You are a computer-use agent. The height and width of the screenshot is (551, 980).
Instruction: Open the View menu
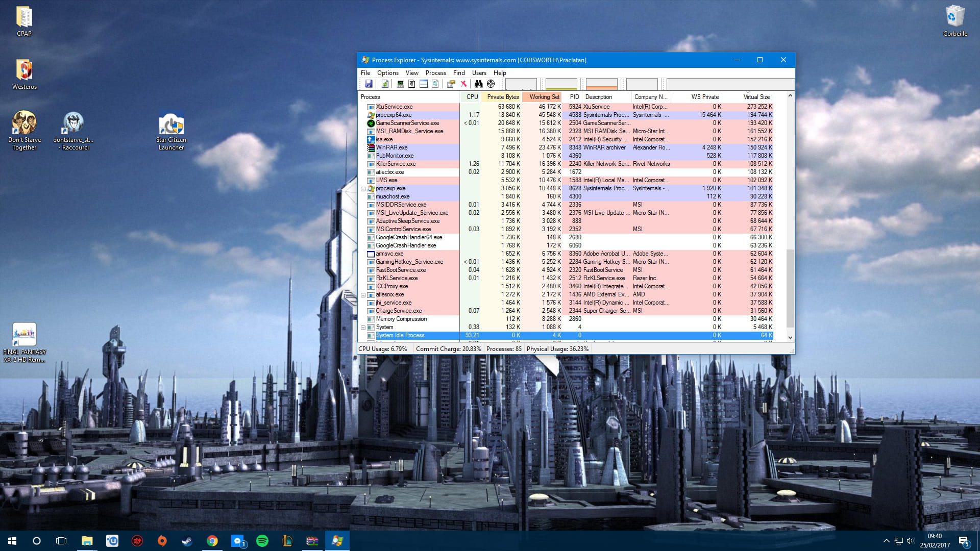tap(412, 73)
